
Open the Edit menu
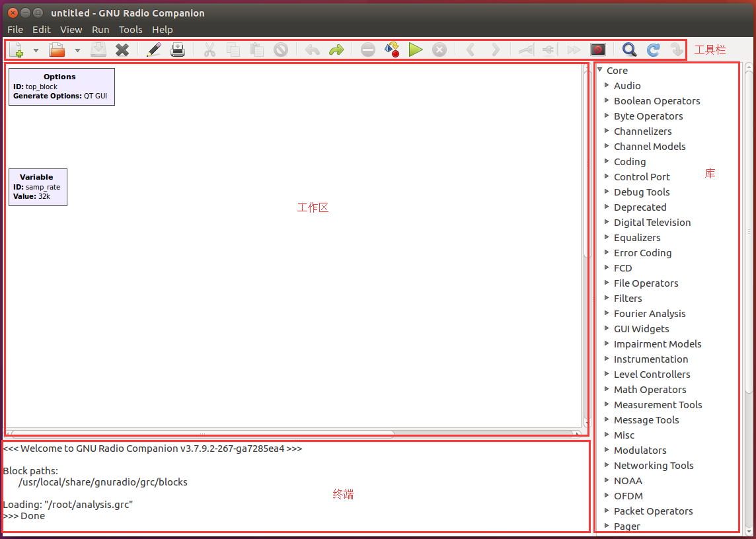pos(42,30)
